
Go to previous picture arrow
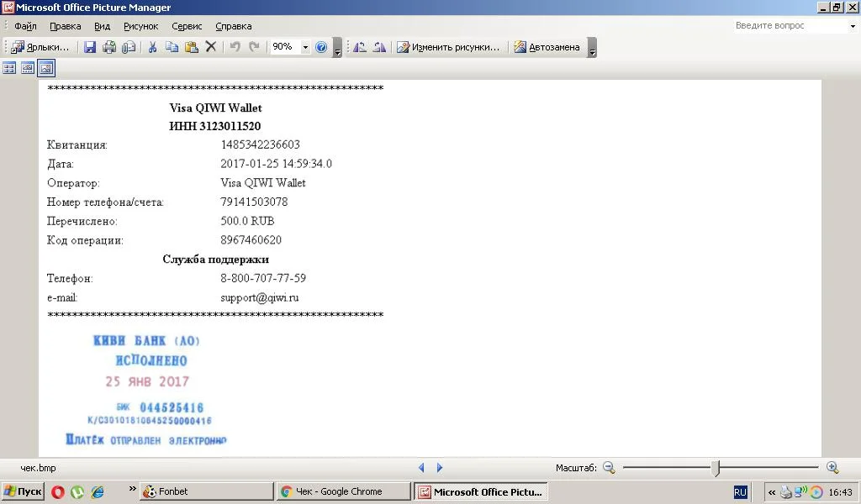pyautogui.click(x=421, y=468)
